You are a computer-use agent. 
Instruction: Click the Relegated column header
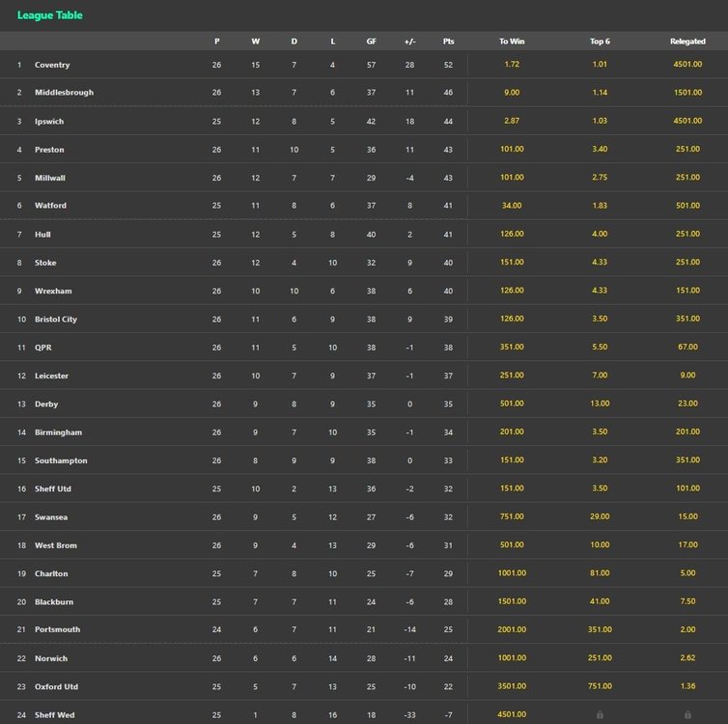[x=687, y=42]
